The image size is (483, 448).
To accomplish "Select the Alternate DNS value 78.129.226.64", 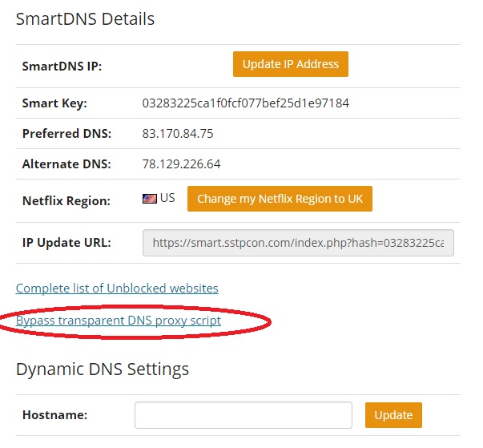I will 182,164.
